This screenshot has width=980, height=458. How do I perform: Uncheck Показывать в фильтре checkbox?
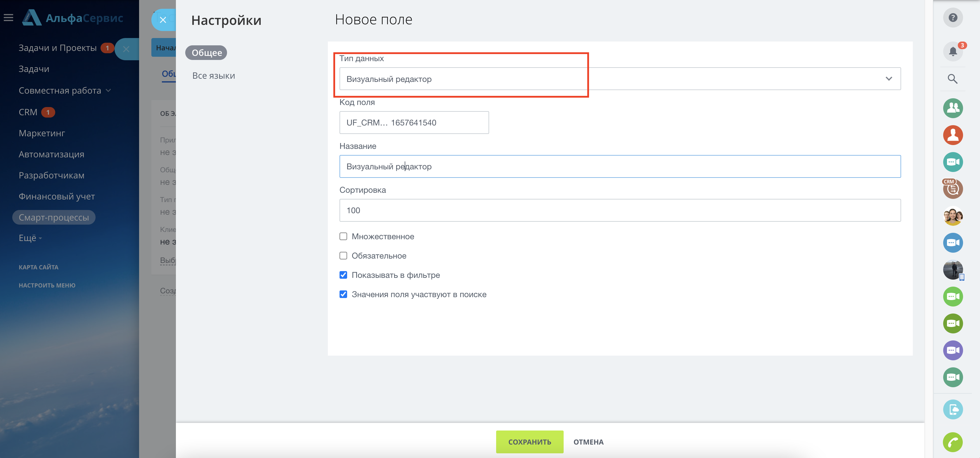tap(343, 275)
